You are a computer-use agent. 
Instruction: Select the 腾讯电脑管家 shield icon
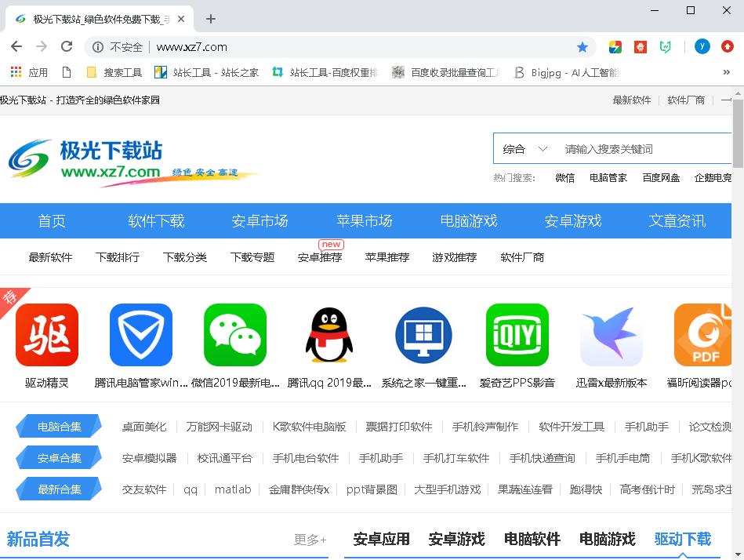point(140,334)
